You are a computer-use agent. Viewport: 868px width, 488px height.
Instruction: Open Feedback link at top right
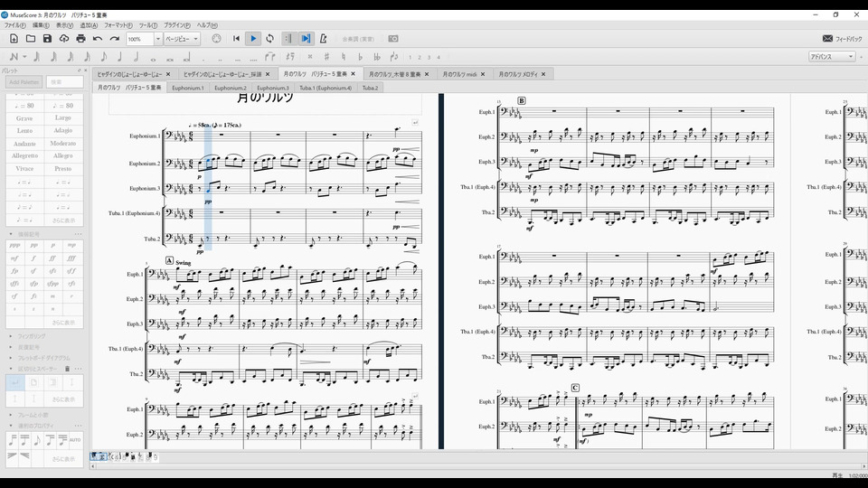tap(843, 38)
